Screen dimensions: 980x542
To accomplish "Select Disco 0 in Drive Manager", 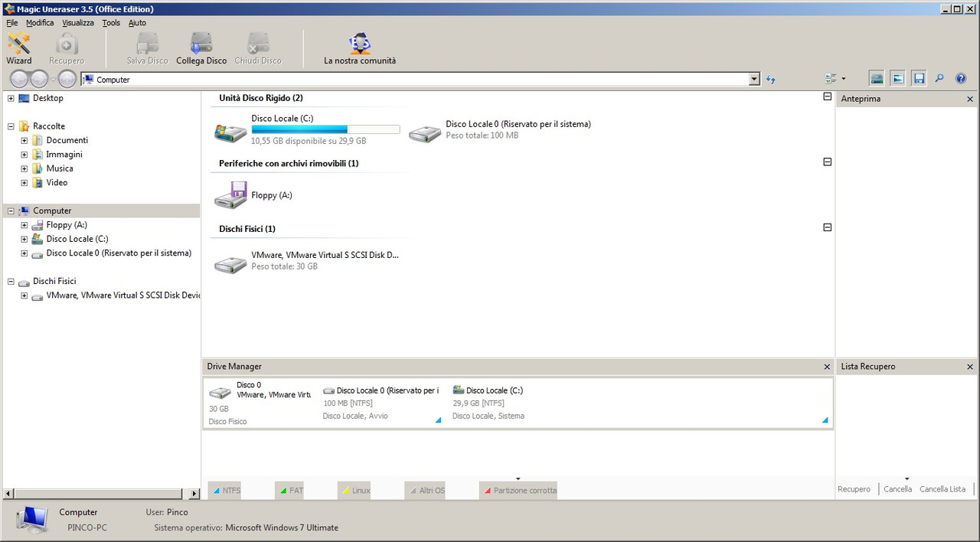I will tap(260, 403).
